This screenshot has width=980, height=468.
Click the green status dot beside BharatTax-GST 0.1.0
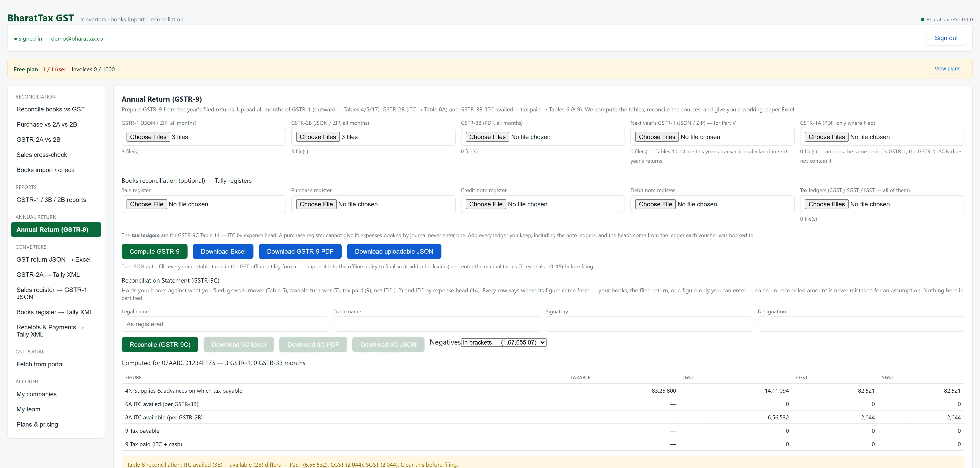(922, 20)
